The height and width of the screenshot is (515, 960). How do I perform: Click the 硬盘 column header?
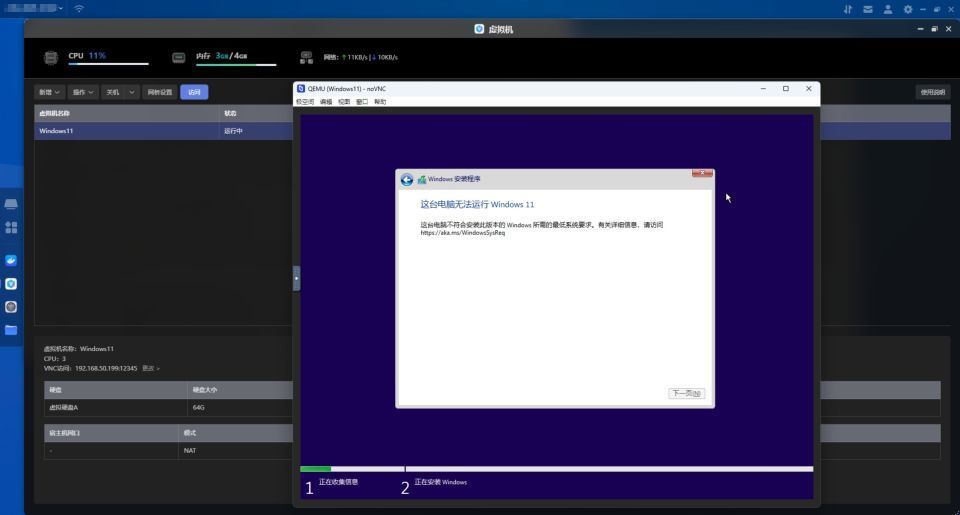55,389
